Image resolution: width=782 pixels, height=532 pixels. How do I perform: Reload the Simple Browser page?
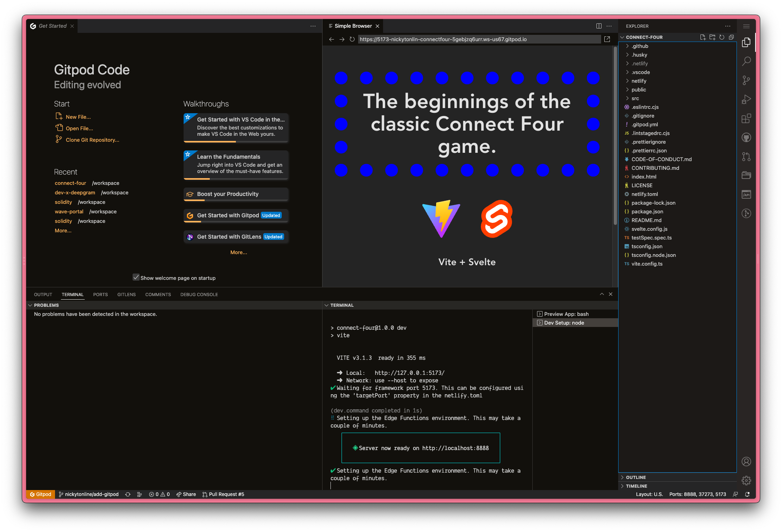click(x=352, y=39)
